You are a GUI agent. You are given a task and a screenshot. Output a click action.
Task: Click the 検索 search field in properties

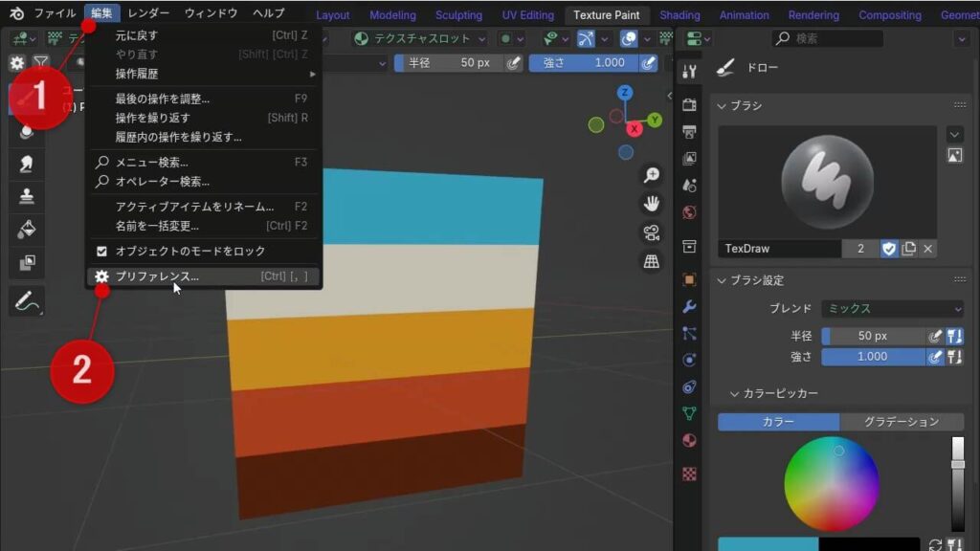(828, 38)
